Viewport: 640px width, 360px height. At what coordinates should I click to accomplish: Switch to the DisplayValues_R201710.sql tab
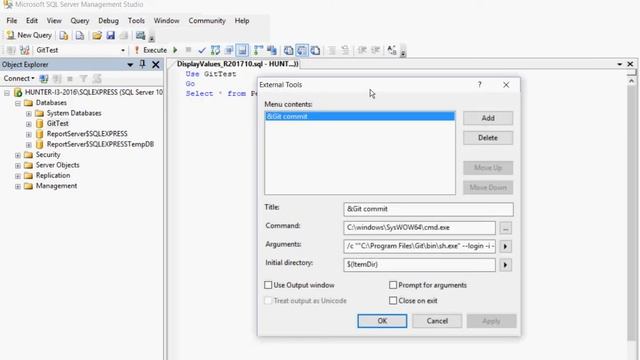pyautogui.click(x=237, y=64)
